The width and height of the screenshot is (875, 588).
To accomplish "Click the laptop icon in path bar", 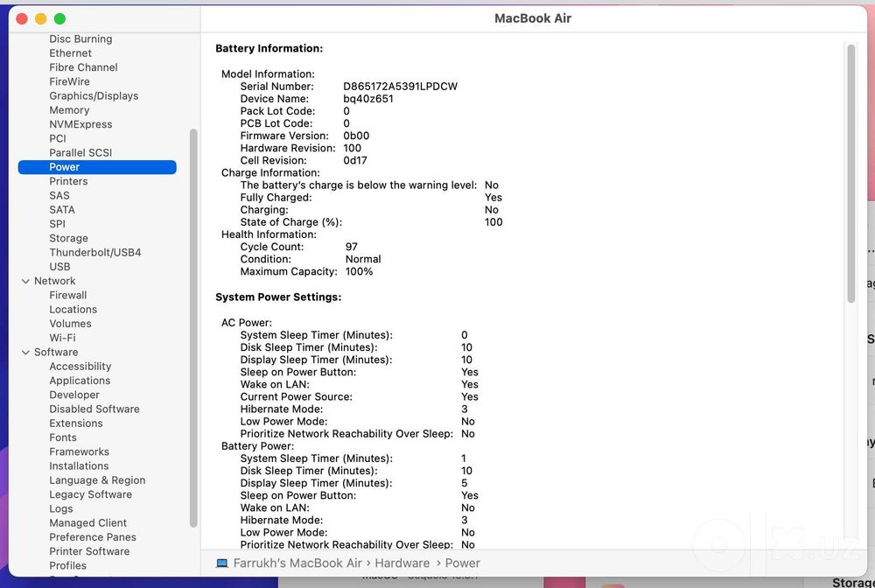I will point(222,563).
